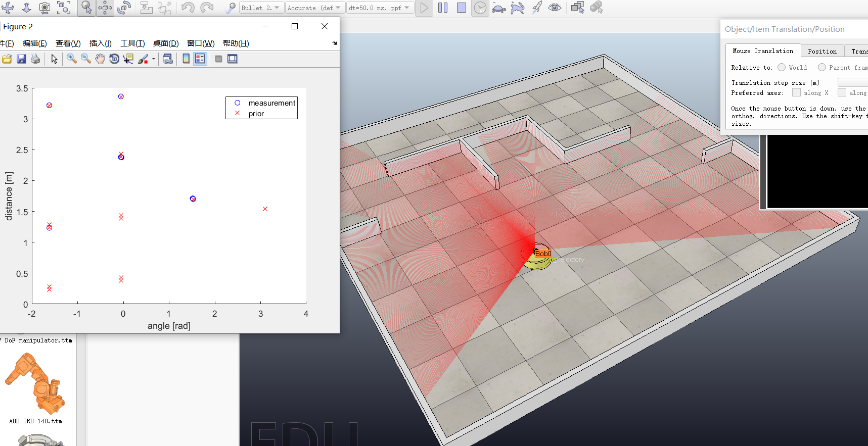Click the prior entry in plot legend
The height and width of the screenshot is (446, 868).
click(x=256, y=114)
